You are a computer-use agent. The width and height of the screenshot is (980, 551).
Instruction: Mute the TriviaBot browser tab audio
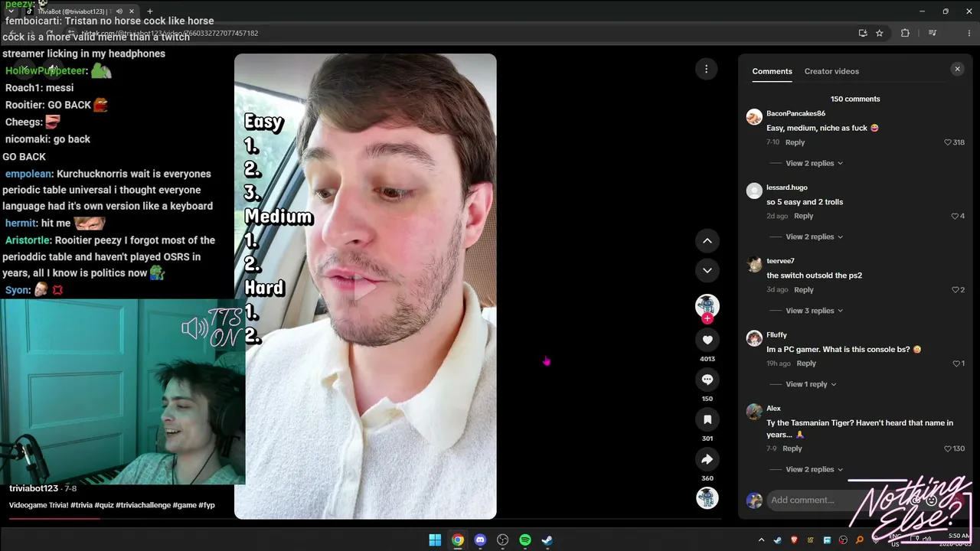point(119,11)
